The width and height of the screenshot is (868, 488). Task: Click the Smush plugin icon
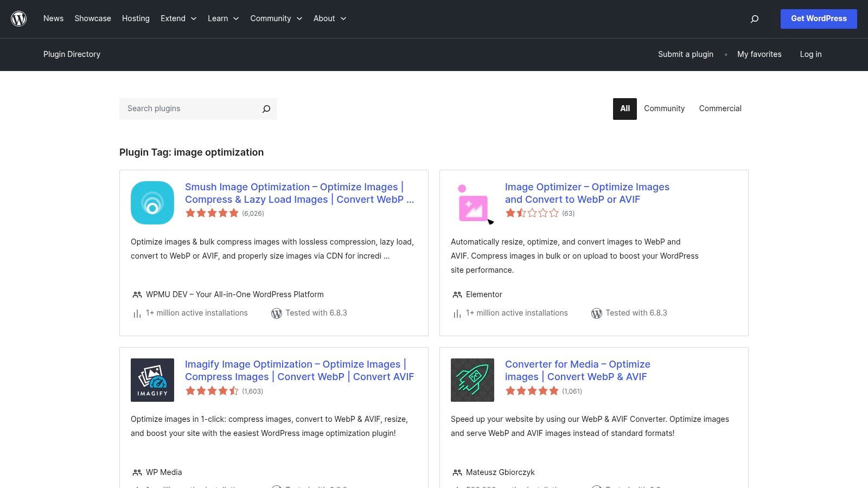pyautogui.click(x=152, y=202)
